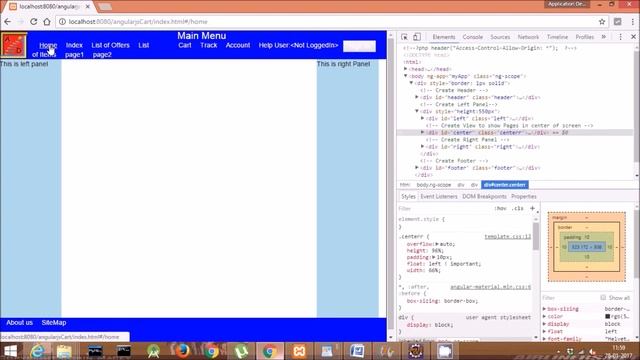Toggle the DevTools device toolbar icon
640x360 pixels.
pos(417,37)
